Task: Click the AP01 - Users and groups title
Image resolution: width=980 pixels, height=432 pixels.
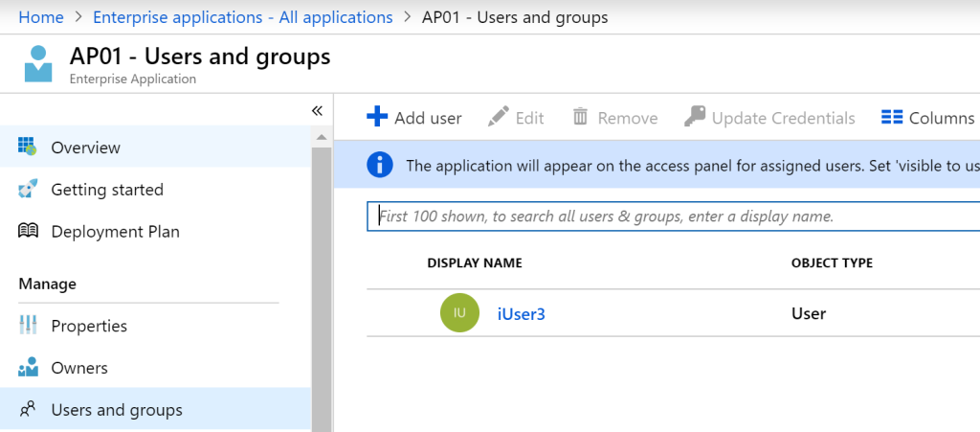Action: [x=200, y=57]
